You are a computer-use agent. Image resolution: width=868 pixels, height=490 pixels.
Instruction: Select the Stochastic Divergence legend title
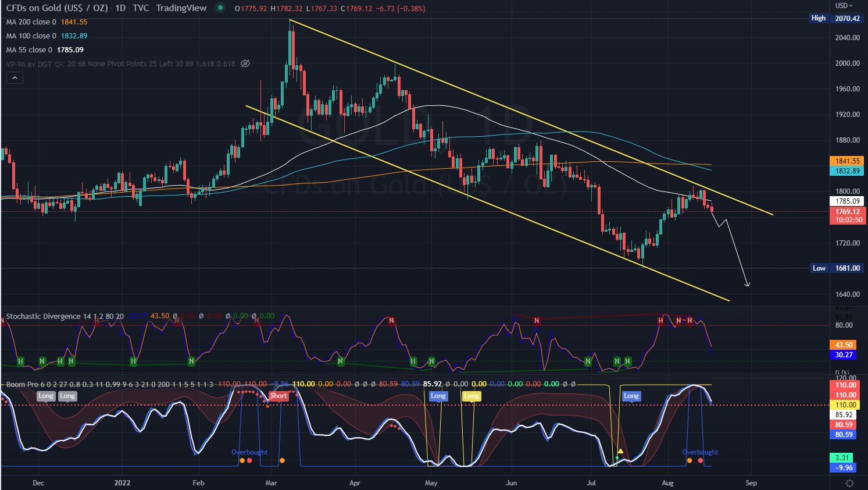tap(43, 316)
